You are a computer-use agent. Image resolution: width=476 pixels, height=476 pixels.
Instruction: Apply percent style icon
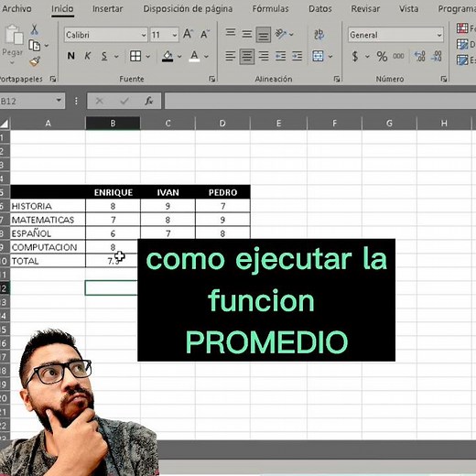coord(382,57)
